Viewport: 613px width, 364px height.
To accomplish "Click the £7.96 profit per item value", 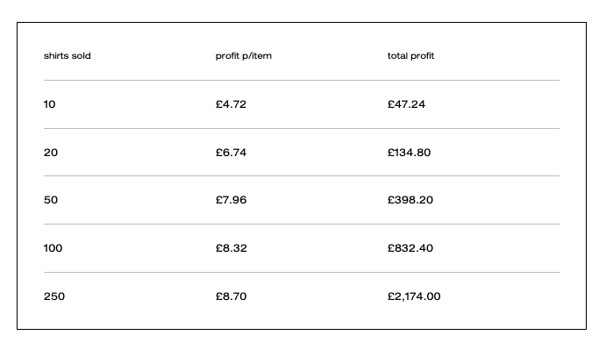I will [231, 200].
